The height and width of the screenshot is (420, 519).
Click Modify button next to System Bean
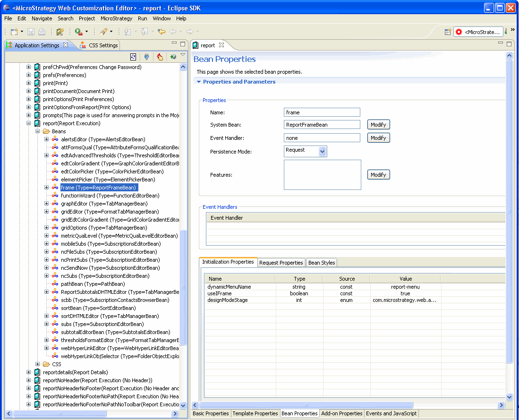click(378, 125)
